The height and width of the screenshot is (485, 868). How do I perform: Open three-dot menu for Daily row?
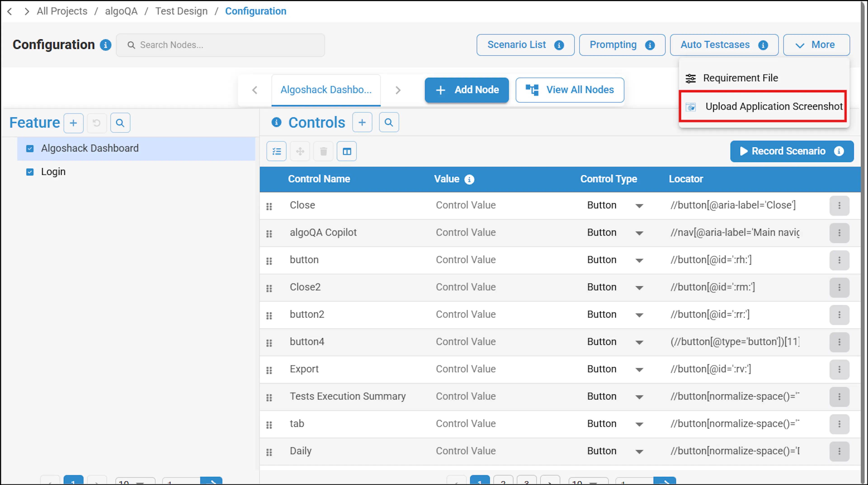pyautogui.click(x=839, y=451)
